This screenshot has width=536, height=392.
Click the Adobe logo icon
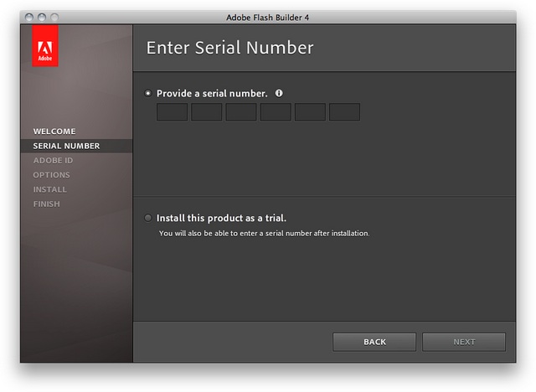click(45, 45)
